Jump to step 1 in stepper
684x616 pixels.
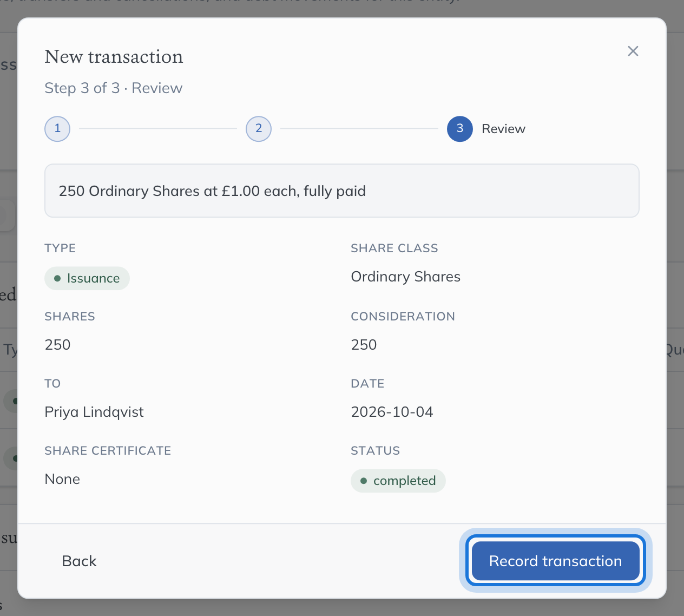click(x=57, y=129)
